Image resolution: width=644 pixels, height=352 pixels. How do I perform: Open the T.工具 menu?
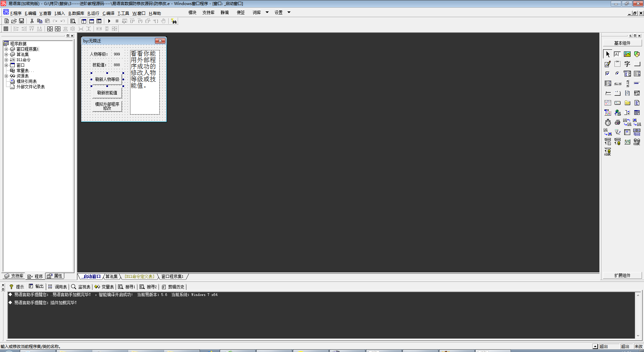(123, 13)
